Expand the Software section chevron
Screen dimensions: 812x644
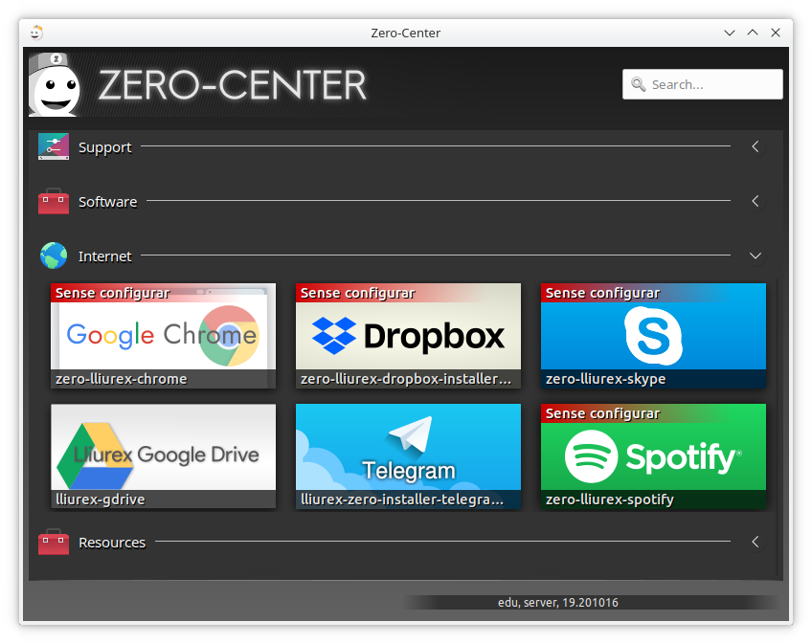756,201
